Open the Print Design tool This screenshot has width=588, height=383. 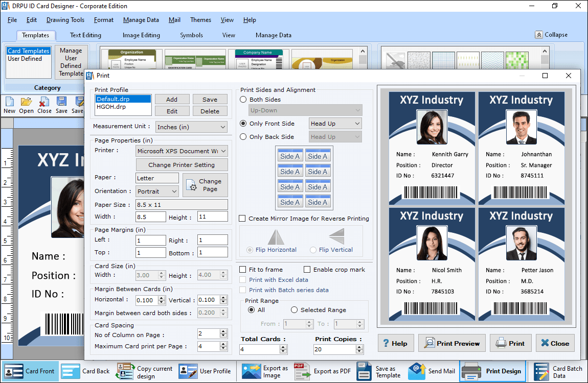coord(492,371)
